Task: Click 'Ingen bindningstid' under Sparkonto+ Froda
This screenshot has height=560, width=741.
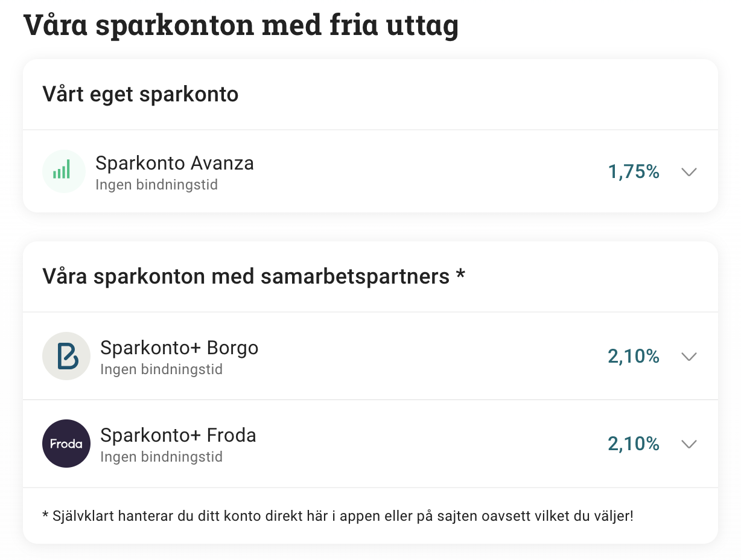Action: (x=161, y=457)
